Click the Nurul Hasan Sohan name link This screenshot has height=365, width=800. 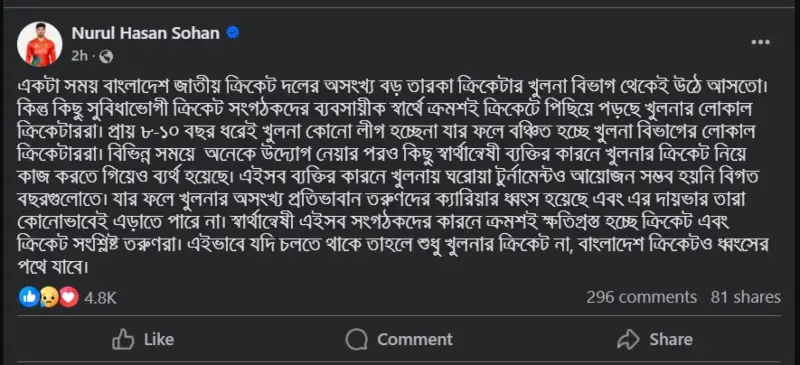146,33
